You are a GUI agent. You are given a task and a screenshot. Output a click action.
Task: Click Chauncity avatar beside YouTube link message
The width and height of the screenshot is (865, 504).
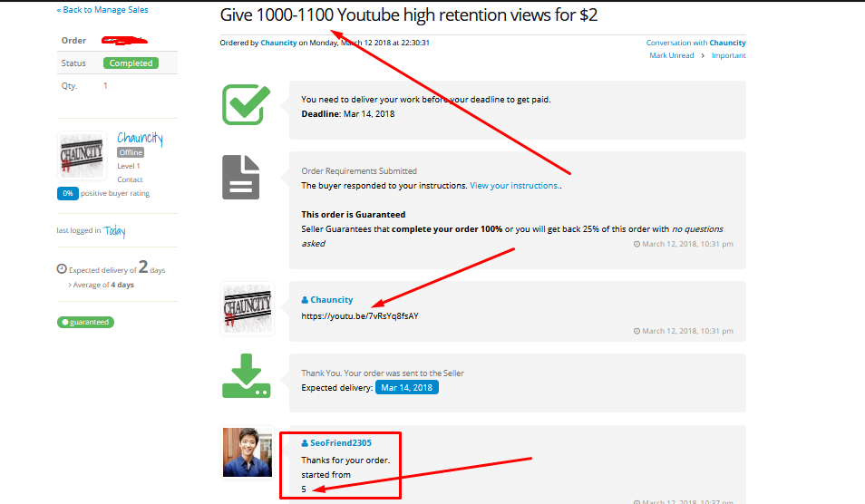click(x=248, y=309)
